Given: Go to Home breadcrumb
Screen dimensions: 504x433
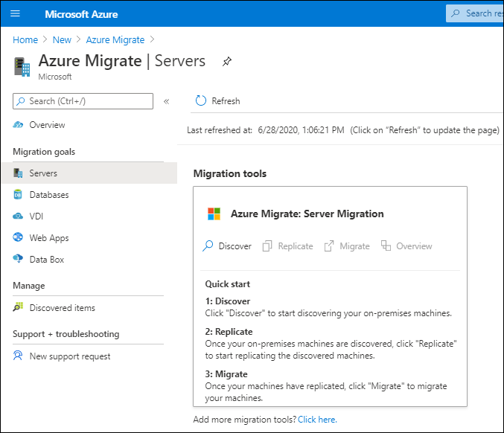Looking at the screenshot, I should click(x=25, y=40).
